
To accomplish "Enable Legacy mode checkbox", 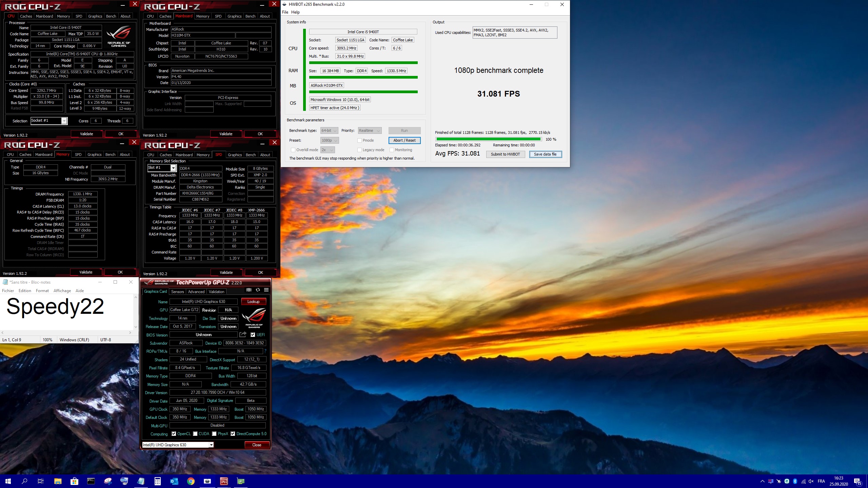I will (360, 150).
